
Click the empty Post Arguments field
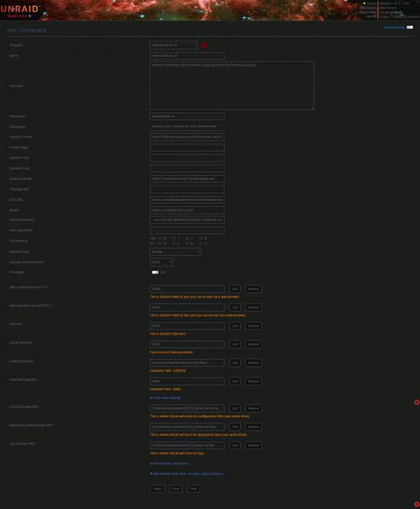187,231
